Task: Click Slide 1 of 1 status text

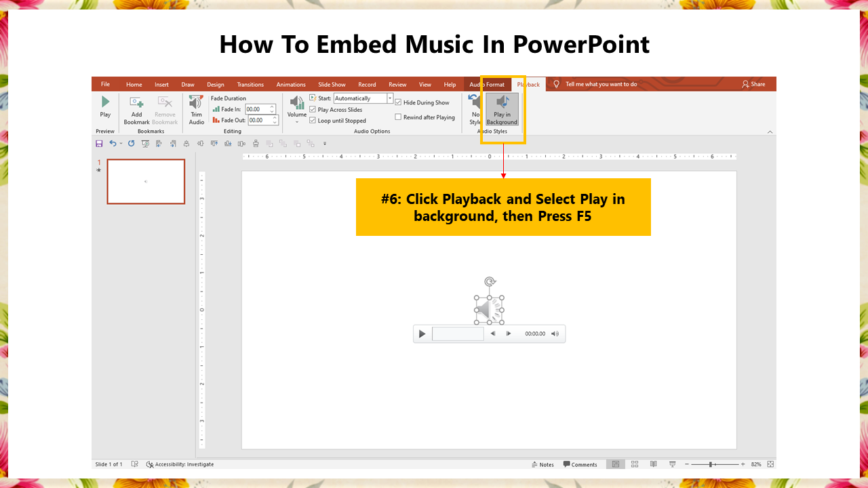Action: (x=109, y=464)
